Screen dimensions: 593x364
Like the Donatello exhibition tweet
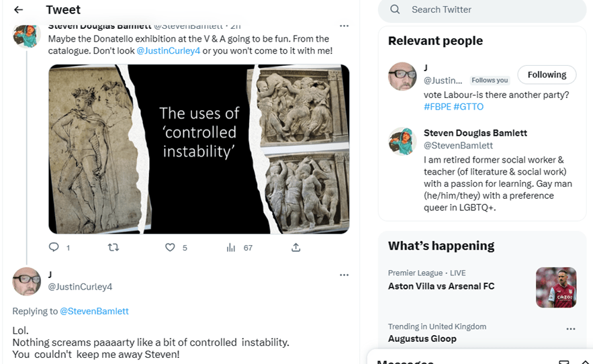click(170, 247)
